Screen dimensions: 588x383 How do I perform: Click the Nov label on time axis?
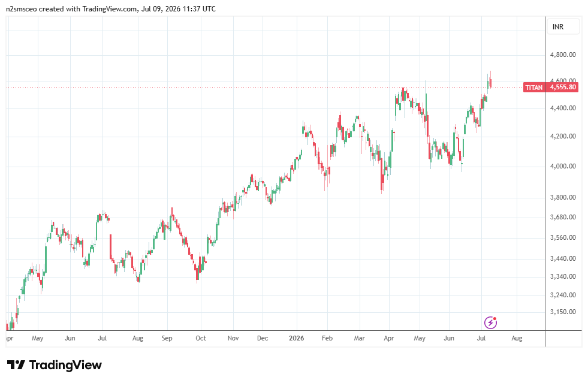(x=233, y=338)
